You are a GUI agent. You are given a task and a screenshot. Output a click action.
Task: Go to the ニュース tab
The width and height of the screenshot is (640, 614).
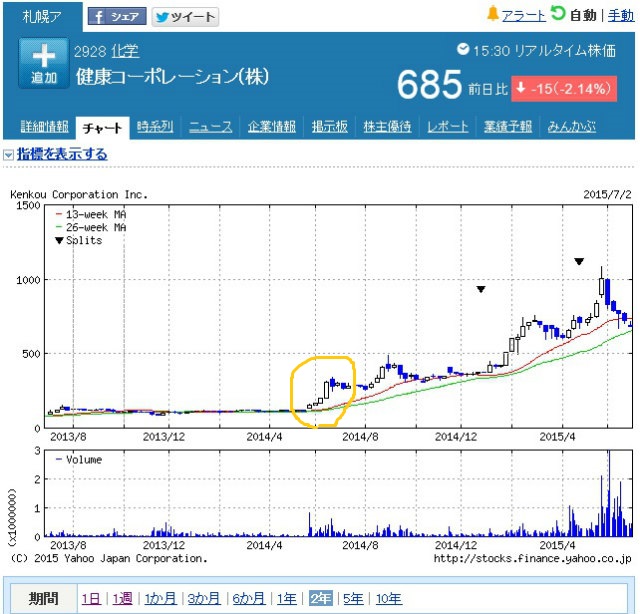click(x=211, y=127)
